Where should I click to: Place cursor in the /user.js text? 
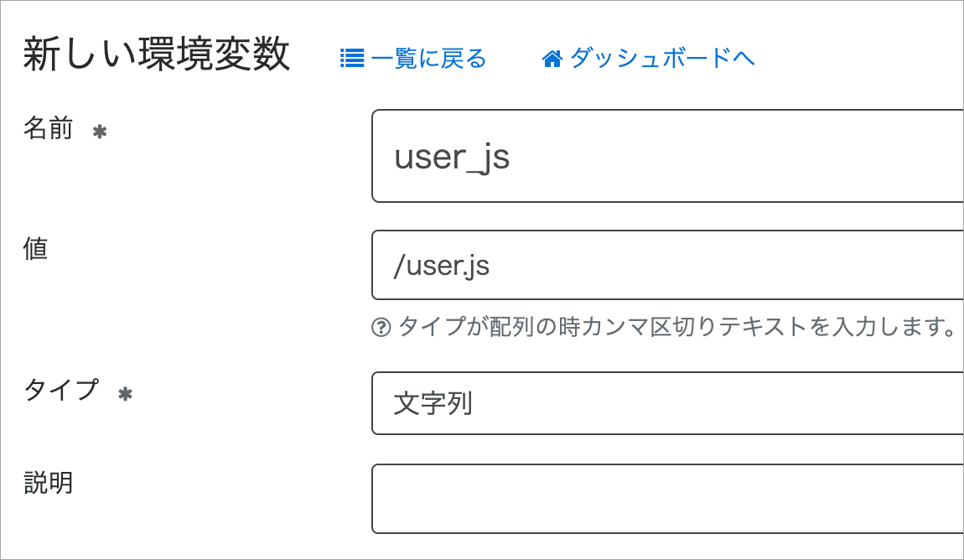pyautogui.click(x=442, y=267)
